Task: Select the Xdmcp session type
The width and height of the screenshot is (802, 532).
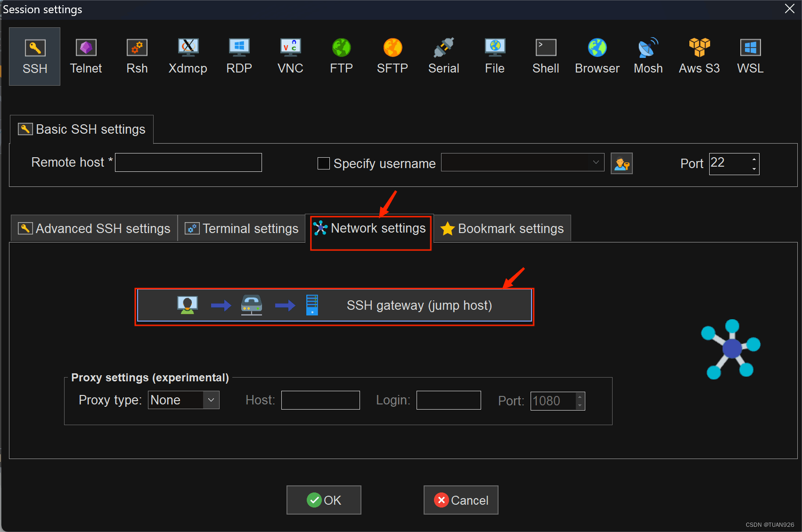Action: click(188, 56)
